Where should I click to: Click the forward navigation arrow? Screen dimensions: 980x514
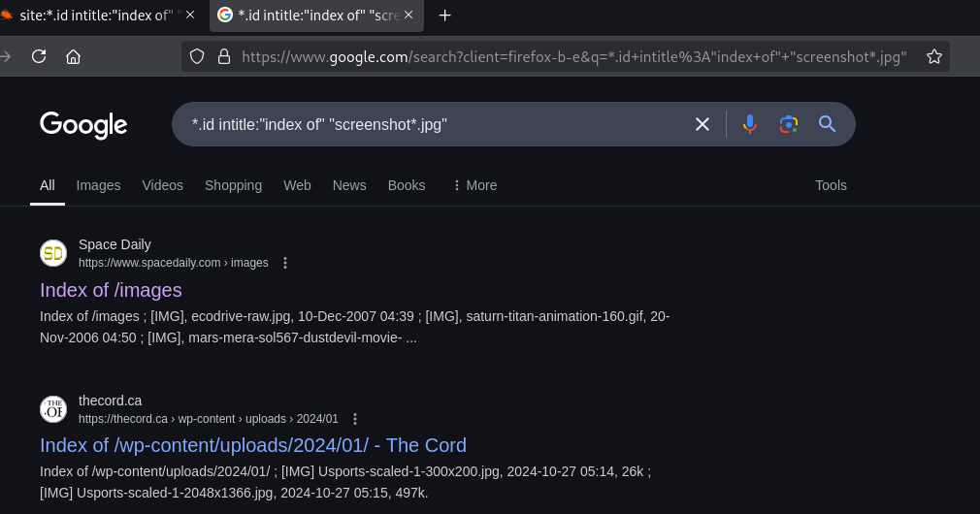(6, 57)
